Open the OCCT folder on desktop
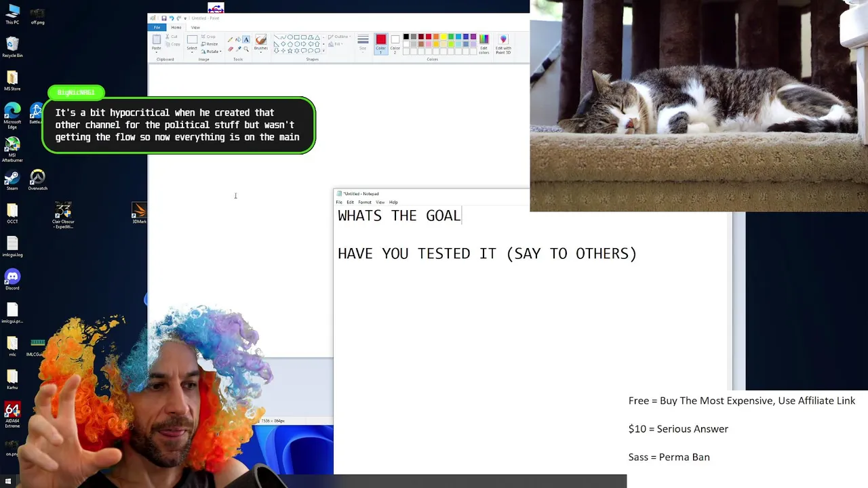The image size is (868, 488). [x=12, y=213]
